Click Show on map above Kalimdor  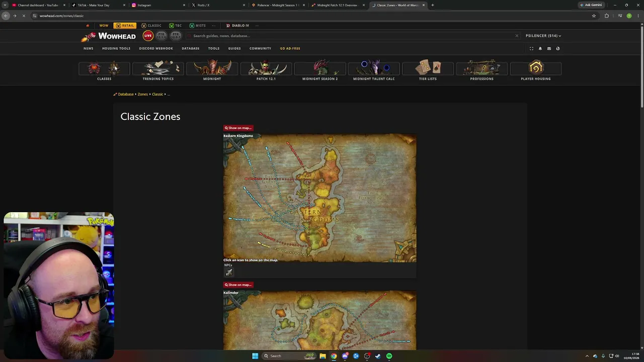tap(238, 285)
